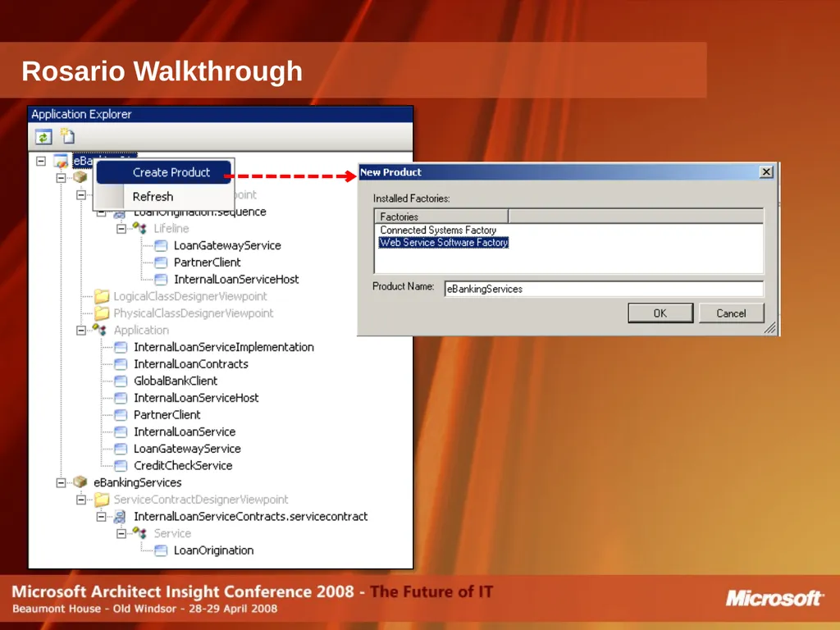Click PhysicalClassDesignerViewpoint folder icon

(x=101, y=313)
